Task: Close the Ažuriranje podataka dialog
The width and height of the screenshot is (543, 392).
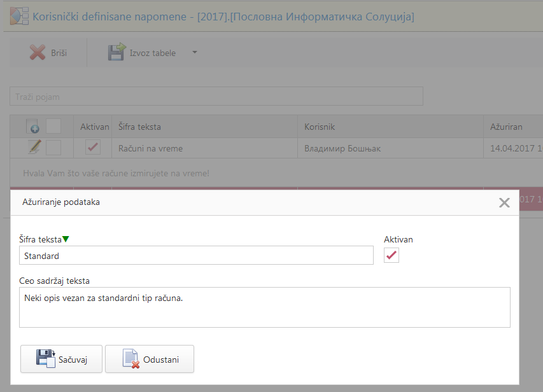Action: pos(504,202)
